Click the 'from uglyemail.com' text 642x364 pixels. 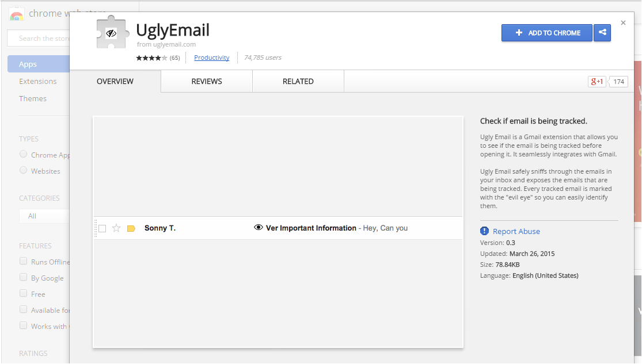pos(166,44)
